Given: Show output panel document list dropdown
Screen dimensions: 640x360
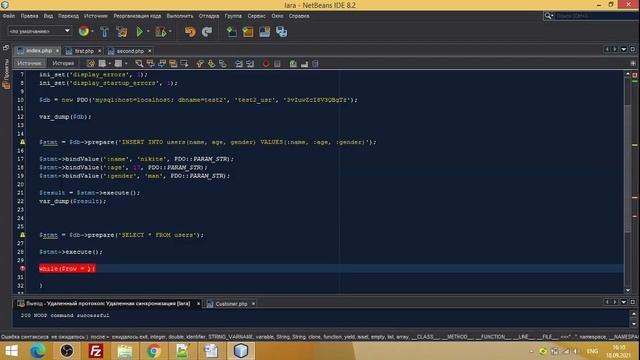Looking at the screenshot, I should click(x=624, y=302).
